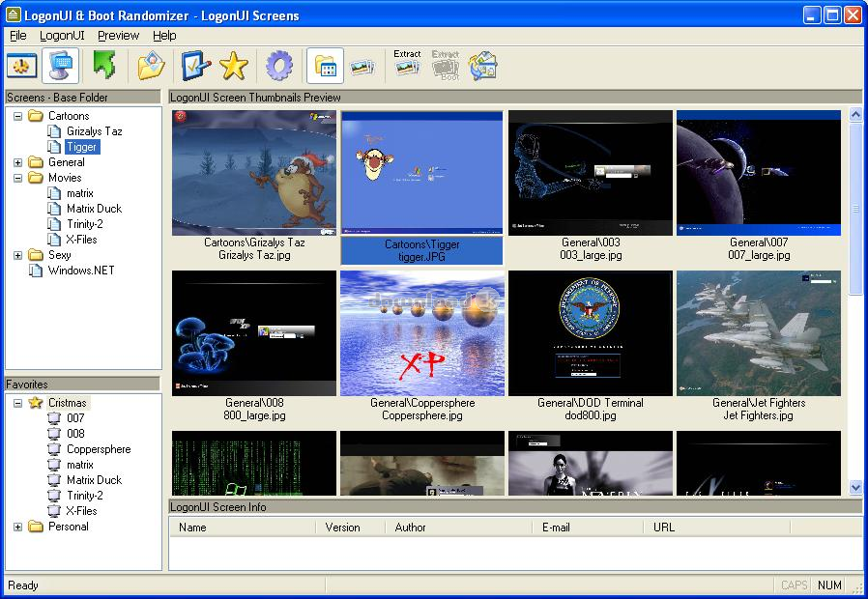Select the DOD Terminal thumbnail
The image size is (868, 599).
(591, 333)
